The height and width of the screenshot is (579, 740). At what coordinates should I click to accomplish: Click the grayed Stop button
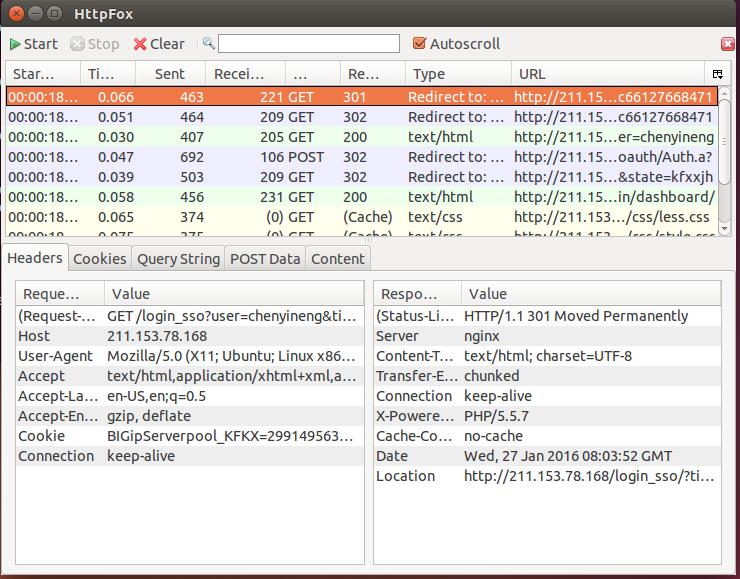tap(94, 44)
